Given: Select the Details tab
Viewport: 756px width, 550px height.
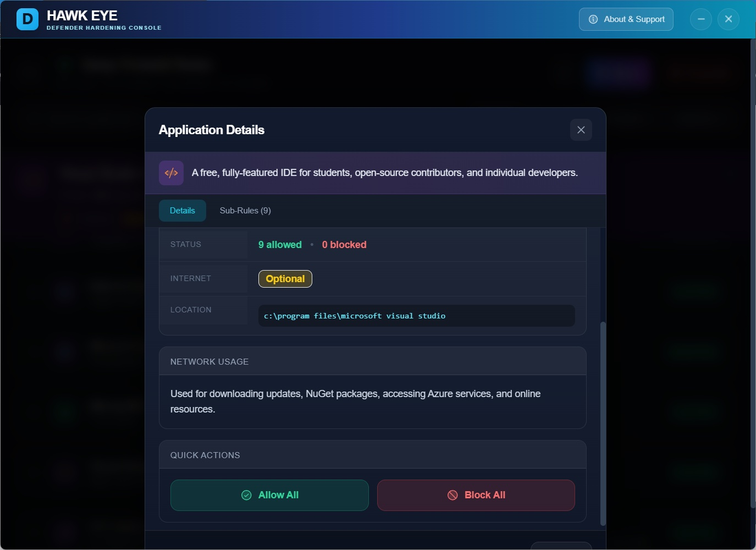Looking at the screenshot, I should pos(182,210).
